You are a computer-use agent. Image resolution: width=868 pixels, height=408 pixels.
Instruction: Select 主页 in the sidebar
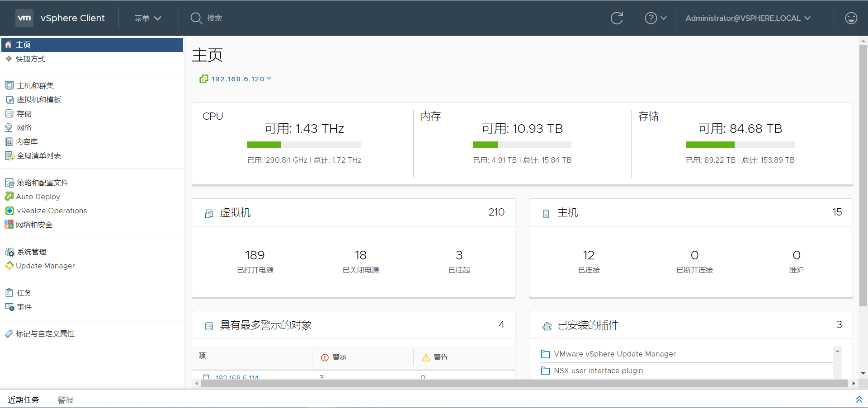(x=92, y=45)
